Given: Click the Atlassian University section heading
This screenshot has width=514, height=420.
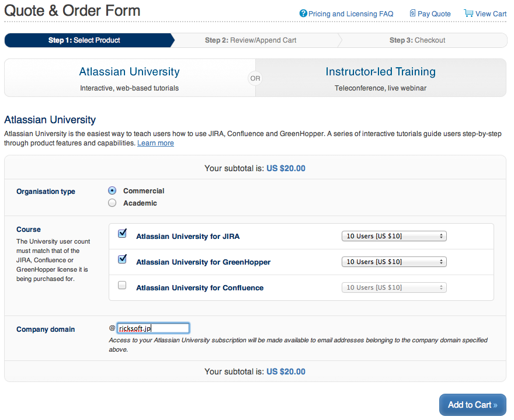Looking at the screenshot, I should click(x=50, y=120).
